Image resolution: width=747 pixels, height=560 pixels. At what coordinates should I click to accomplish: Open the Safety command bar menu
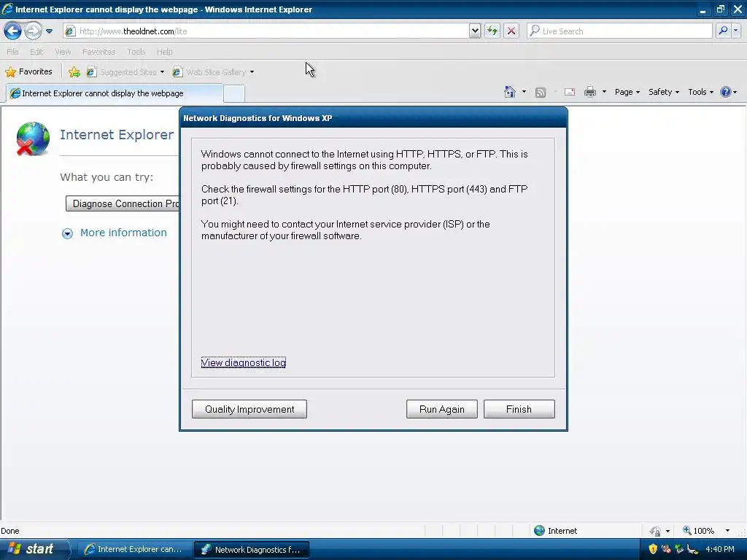664,92
